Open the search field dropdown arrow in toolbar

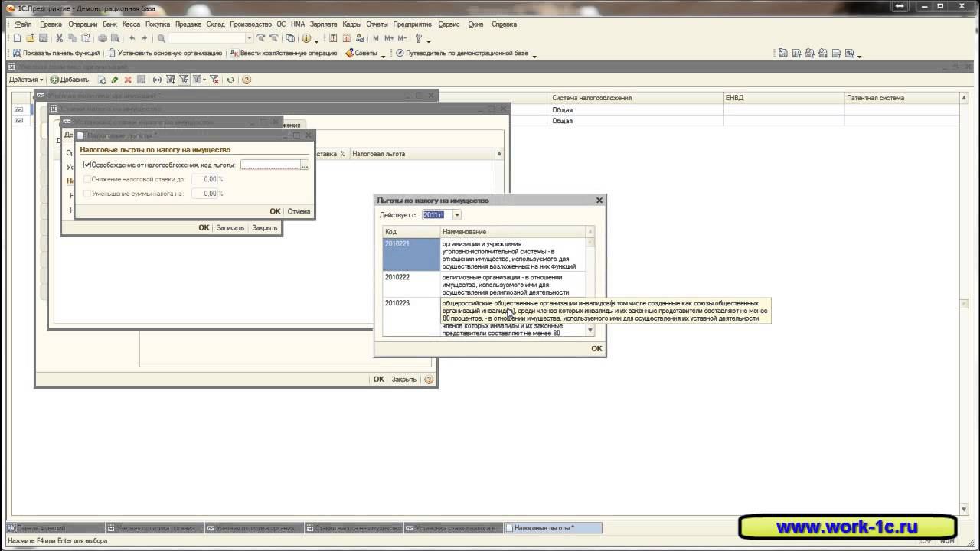click(x=249, y=38)
